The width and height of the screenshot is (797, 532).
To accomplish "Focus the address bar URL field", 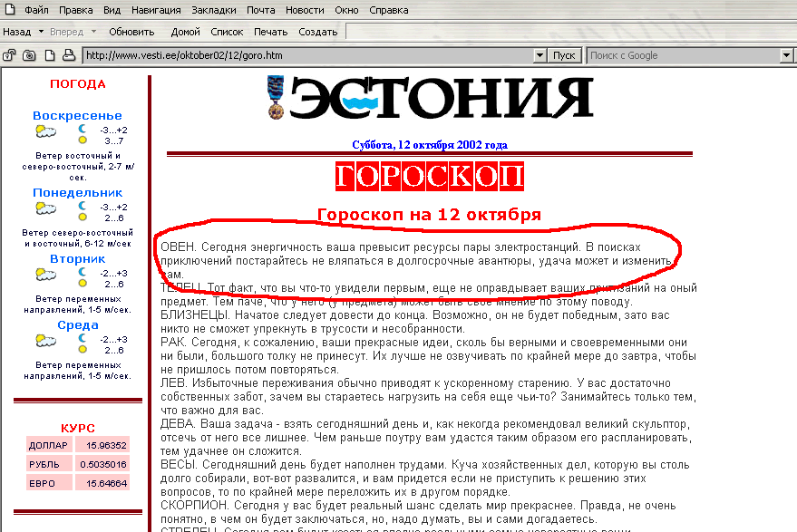I will (x=309, y=55).
